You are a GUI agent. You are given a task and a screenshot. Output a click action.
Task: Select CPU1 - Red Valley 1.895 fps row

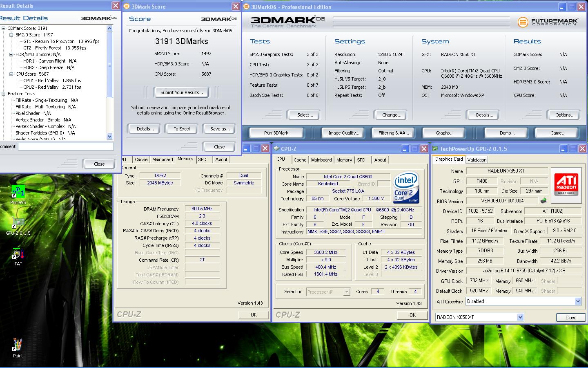pos(52,81)
